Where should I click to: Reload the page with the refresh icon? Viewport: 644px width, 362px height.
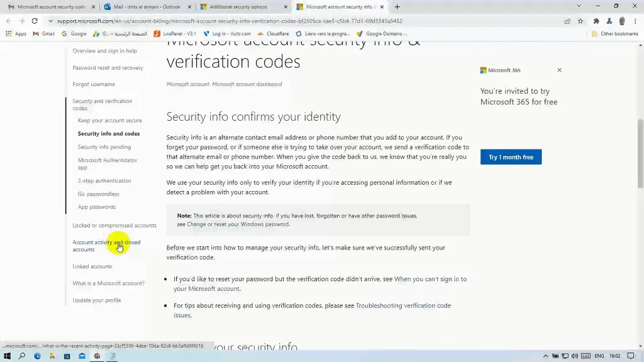(x=35, y=21)
